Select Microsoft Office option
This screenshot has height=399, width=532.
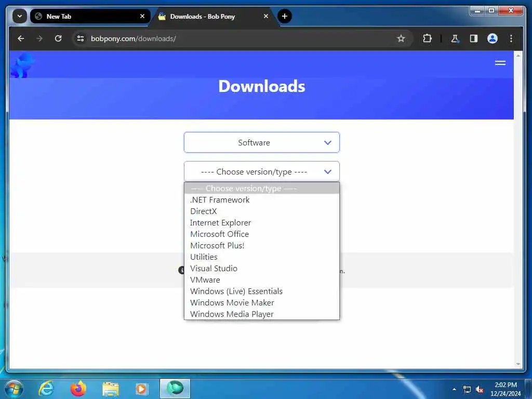262,234
